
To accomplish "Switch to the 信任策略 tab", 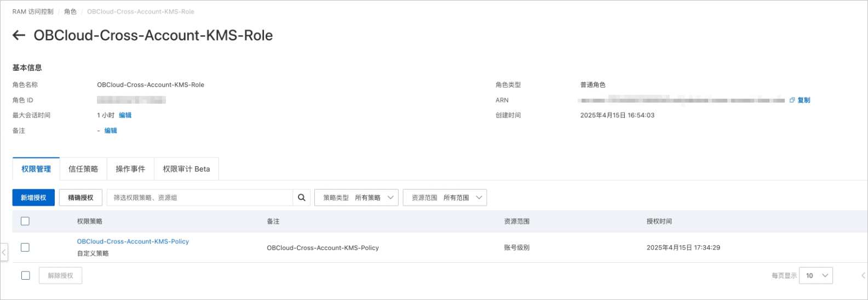I will 83,169.
